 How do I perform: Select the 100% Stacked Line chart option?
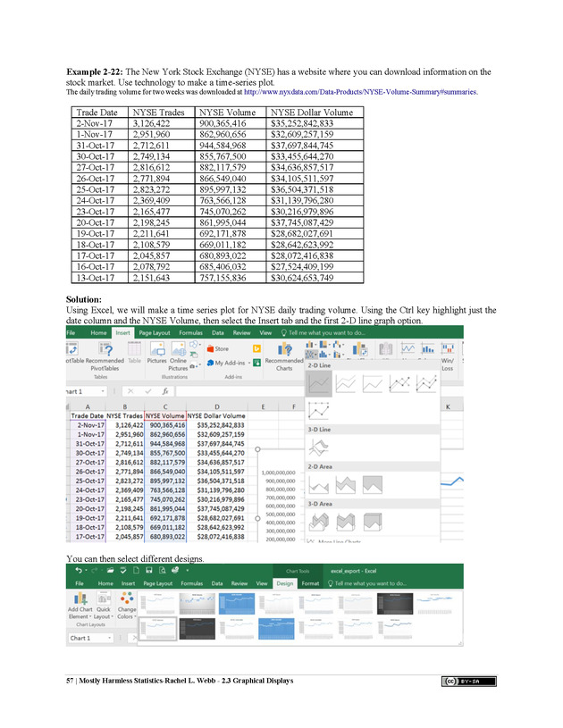coord(372,384)
